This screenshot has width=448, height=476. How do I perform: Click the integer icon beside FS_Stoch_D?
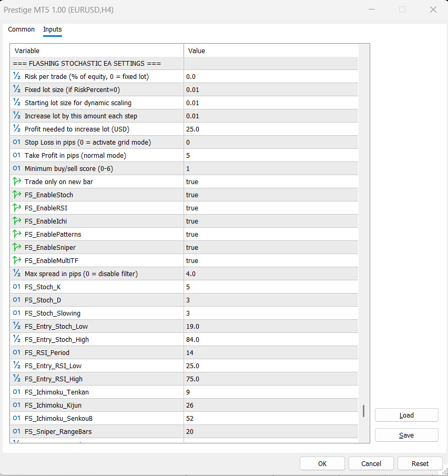(x=17, y=300)
